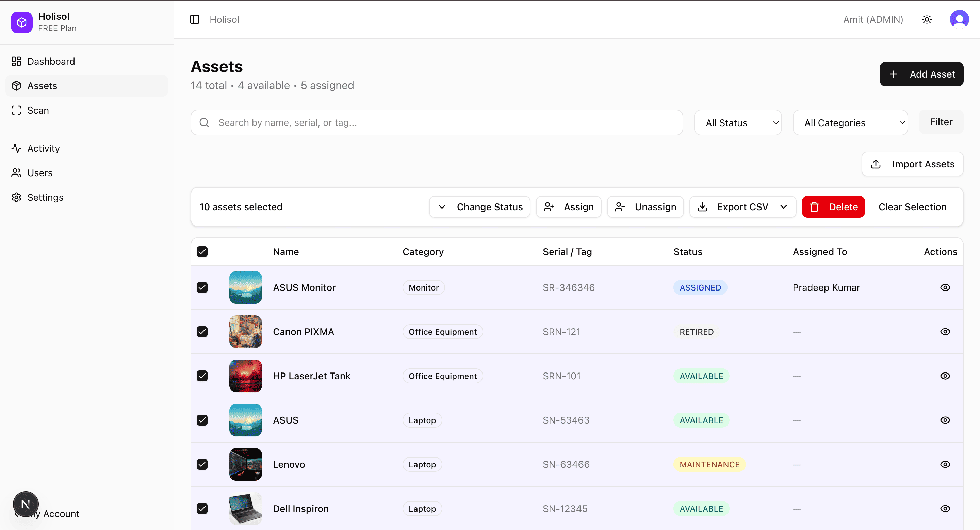The width and height of the screenshot is (980, 530).
Task: Open Export CSV format options chevron
Action: [784, 207]
